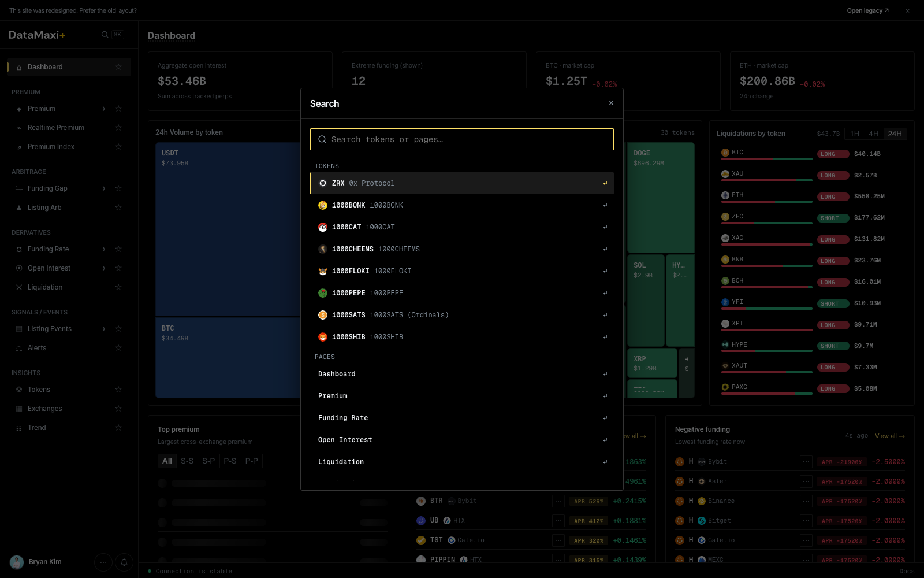
Task: Star the Listing Arb sidebar item
Action: tap(118, 208)
